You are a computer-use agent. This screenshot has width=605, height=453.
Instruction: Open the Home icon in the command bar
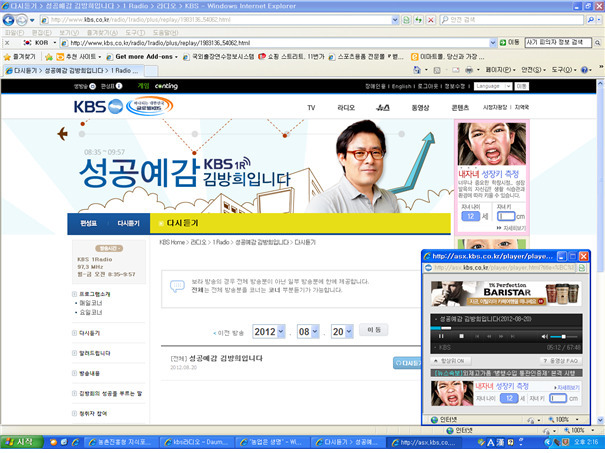coord(417,70)
